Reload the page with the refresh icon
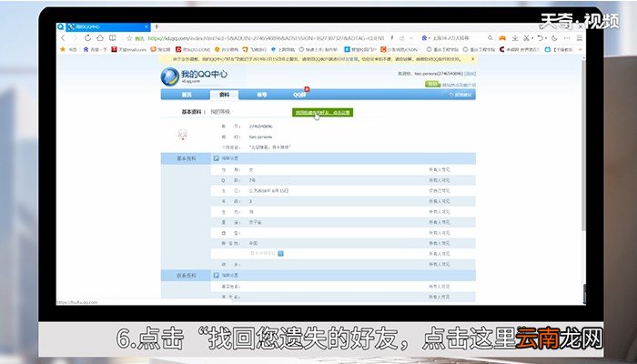Viewport: 637px width, 364px height. [87, 38]
